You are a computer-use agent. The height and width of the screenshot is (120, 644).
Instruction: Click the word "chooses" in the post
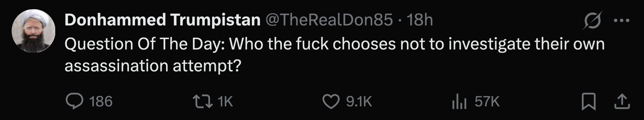click(364, 44)
